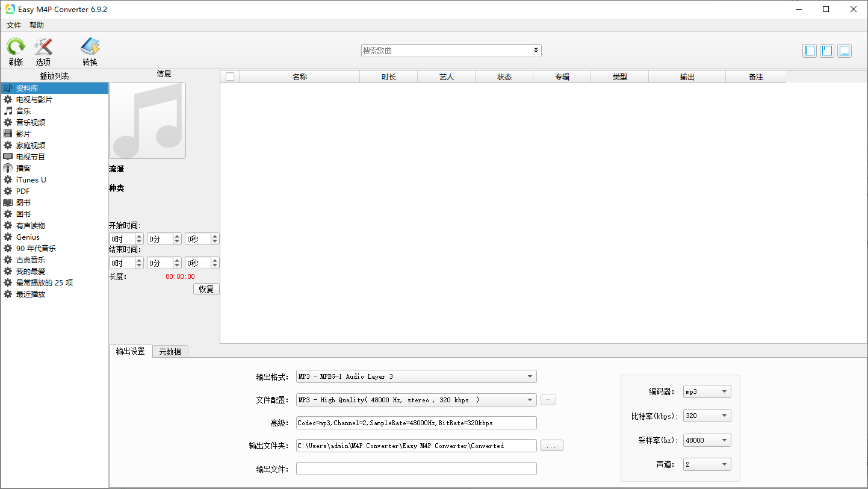The image size is (868, 489).
Task: Open the 选项 options tools icon
Action: point(43,47)
